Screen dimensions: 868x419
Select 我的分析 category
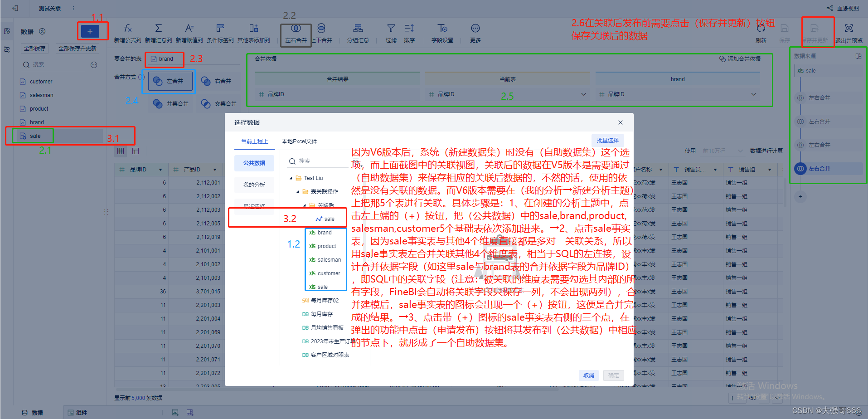pos(254,185)
